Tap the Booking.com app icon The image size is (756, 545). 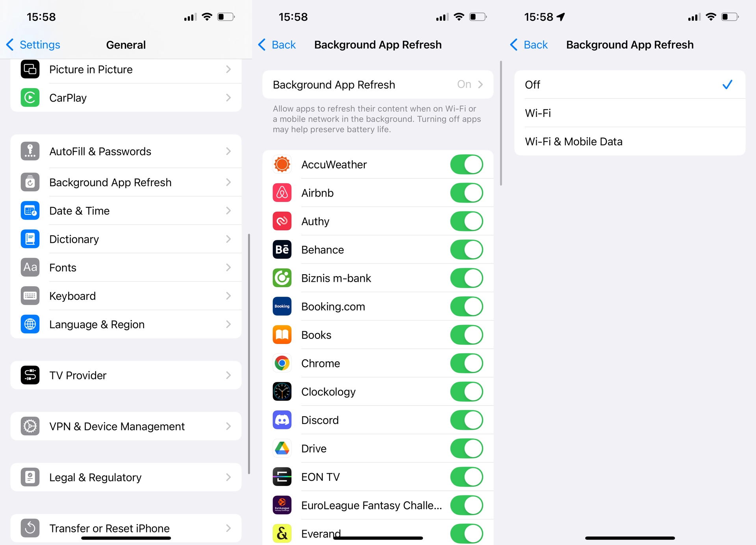[x=282, y=306]
